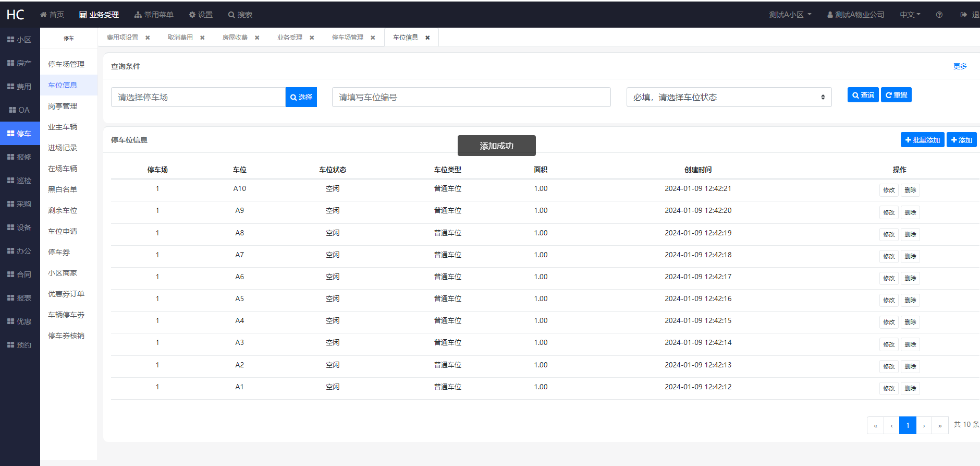Close the 停车场管理 tab
980x466 pixels.
[x=373, y=38]
